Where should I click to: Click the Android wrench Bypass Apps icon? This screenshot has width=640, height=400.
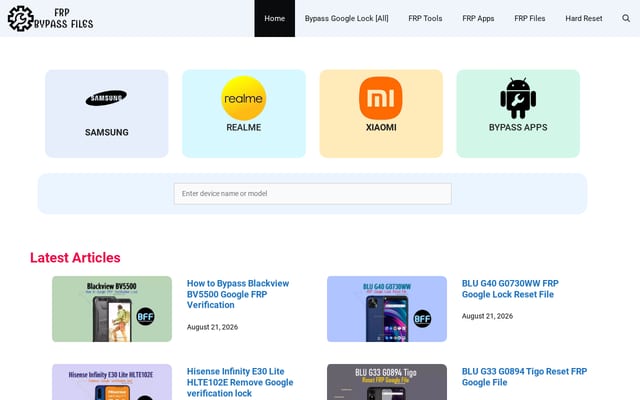click(518, 98)
